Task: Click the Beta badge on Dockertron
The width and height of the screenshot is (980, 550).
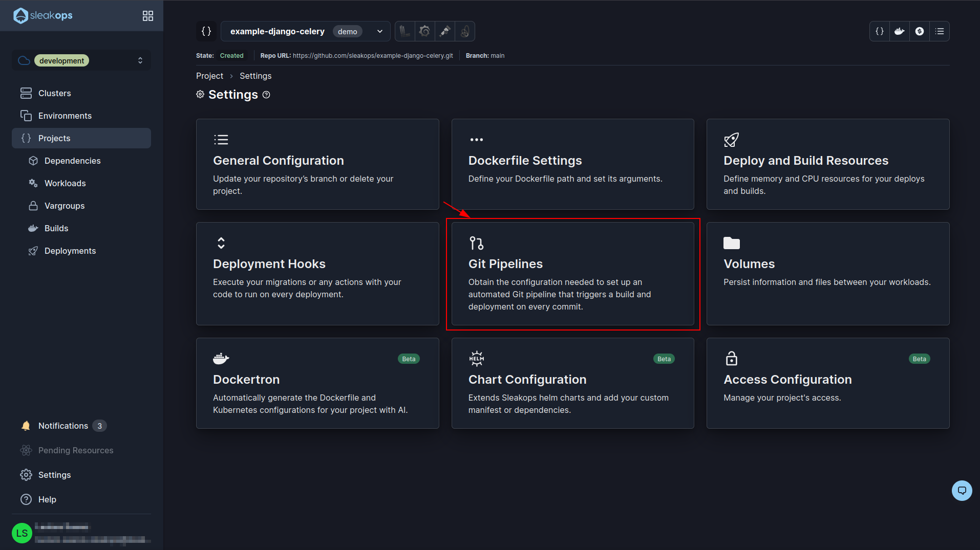Action: (409, 359)
